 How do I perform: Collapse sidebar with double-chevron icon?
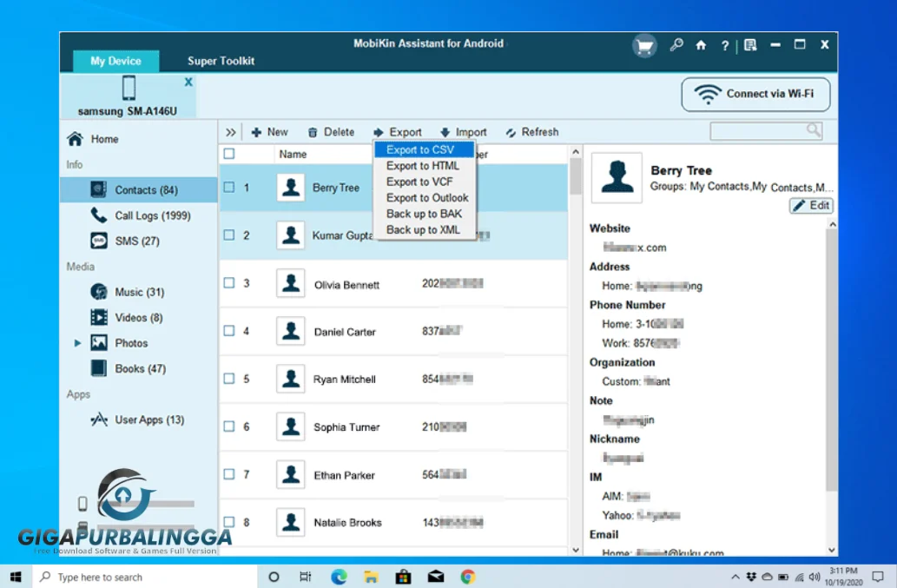(x=230, y=132)
